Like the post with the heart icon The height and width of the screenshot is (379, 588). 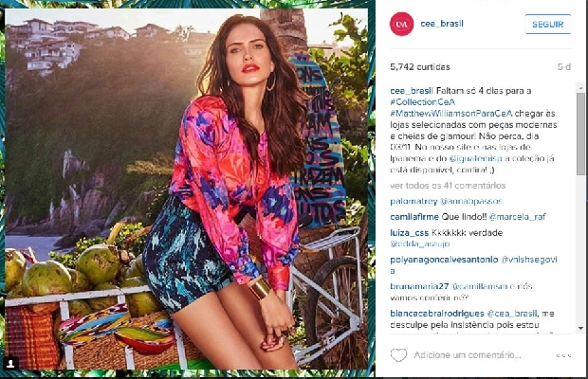[398, 354]
